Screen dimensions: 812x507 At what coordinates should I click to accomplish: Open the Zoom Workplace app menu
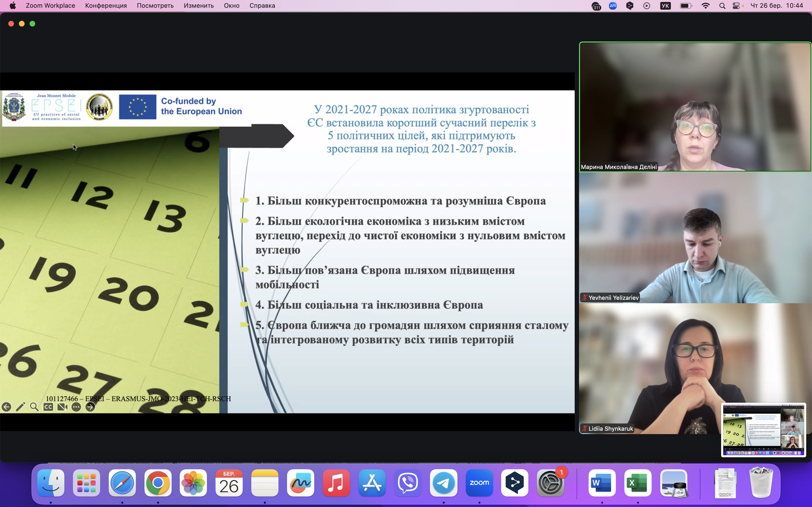[50, 6]
